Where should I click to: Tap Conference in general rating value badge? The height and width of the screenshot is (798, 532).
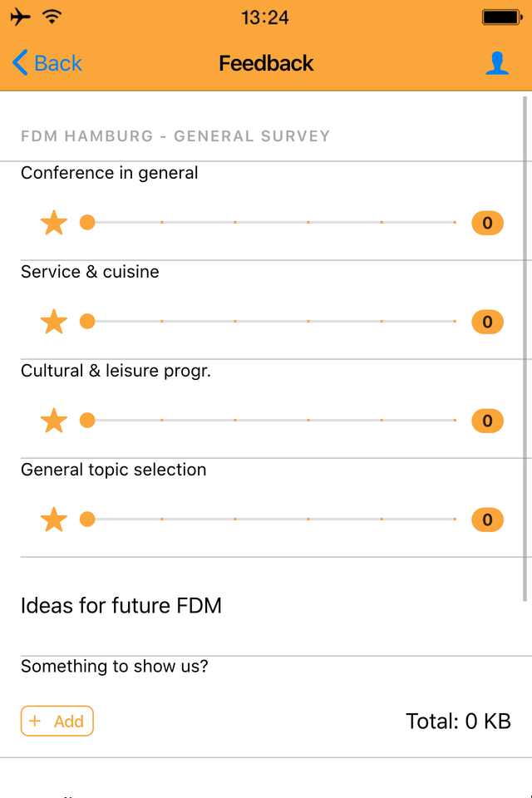487,223
